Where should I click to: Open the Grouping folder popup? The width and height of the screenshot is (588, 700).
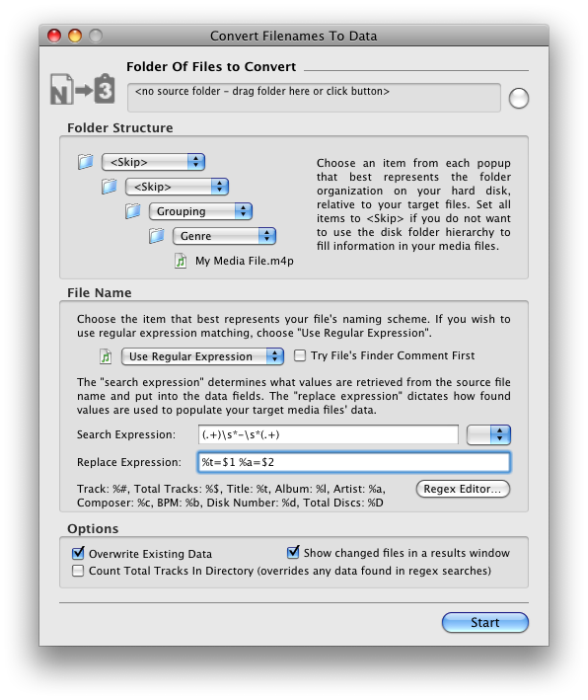[x=200, y=211]
